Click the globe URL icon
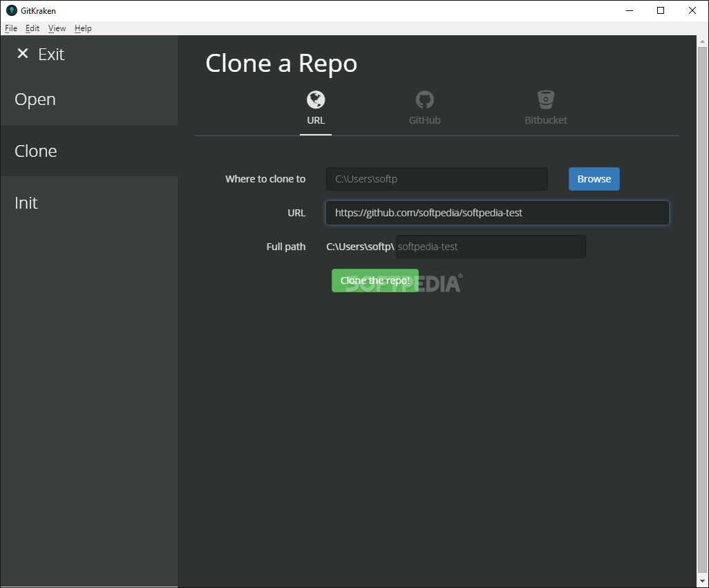 coord(316,100)
